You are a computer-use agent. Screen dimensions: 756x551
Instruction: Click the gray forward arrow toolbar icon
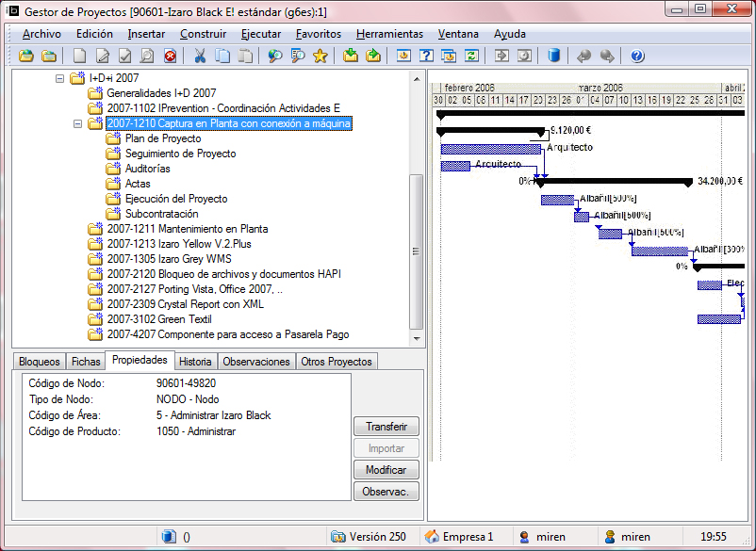[x=607, y=56]
